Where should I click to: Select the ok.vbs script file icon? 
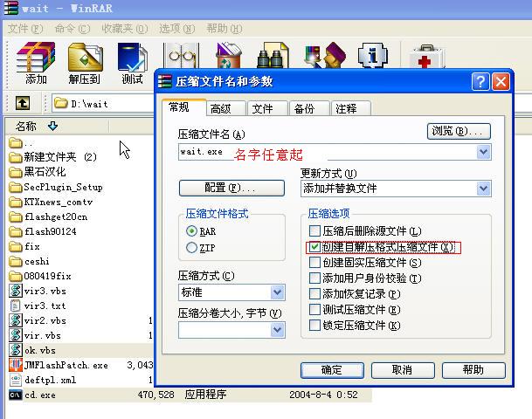tap(15, 350)
